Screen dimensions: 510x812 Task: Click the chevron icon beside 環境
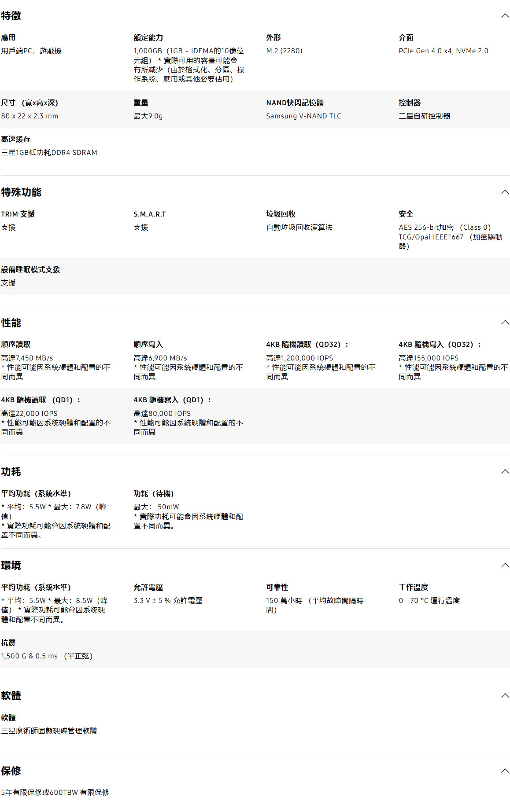pyautogui.click(x=505, y=566)
